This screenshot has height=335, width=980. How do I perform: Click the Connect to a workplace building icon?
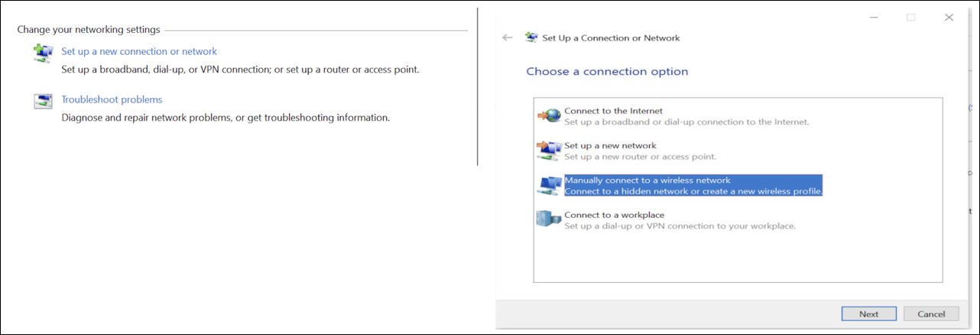[549, 220]
